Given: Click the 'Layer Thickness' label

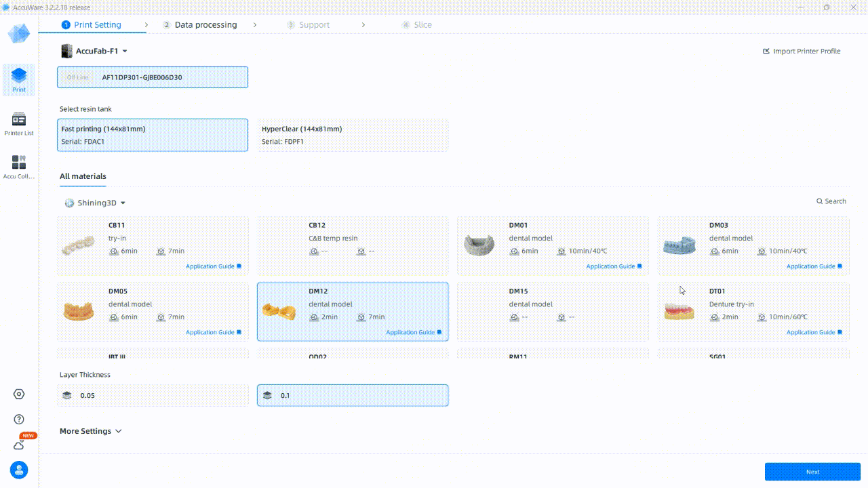Looking at the screenshot, I should 85,375.
